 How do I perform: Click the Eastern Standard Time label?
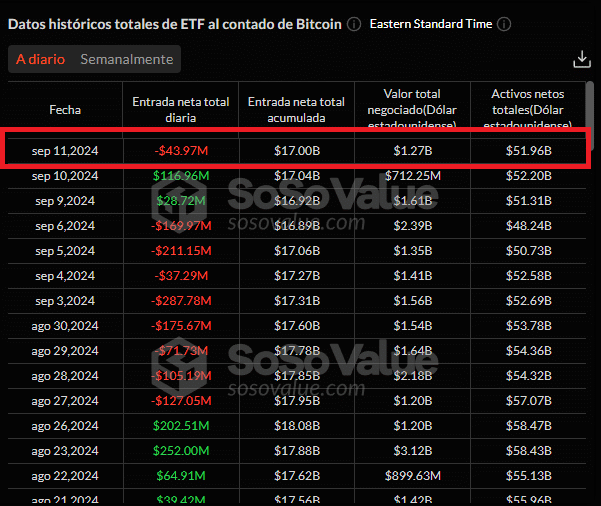431,24
